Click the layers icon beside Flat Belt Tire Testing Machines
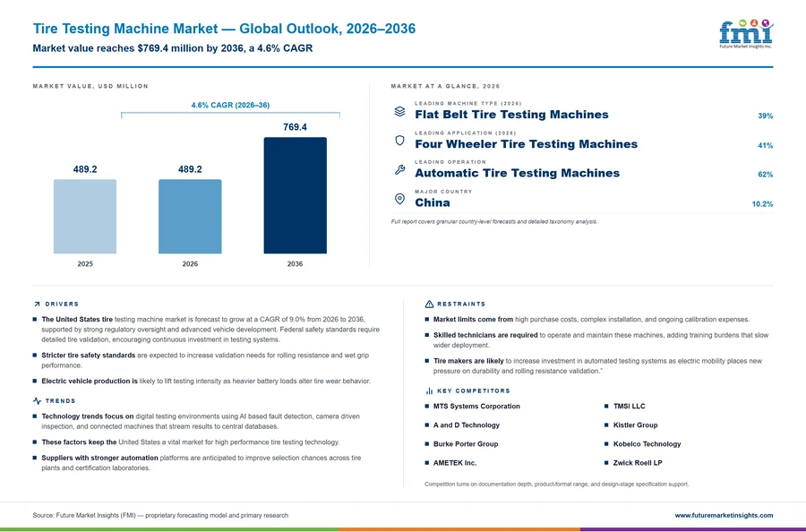This screenshot has height=532, width=806. point(399,111)
